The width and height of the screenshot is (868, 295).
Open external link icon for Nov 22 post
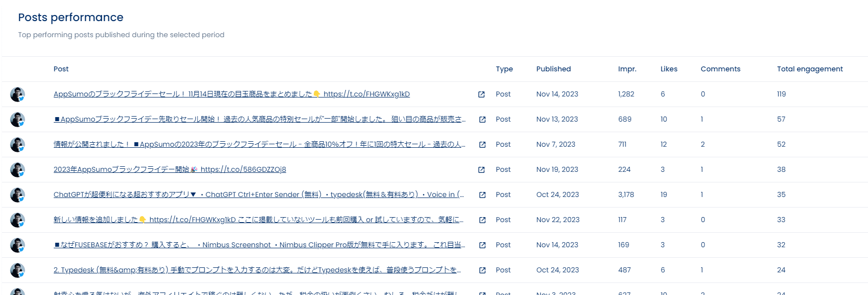point(482,220)
